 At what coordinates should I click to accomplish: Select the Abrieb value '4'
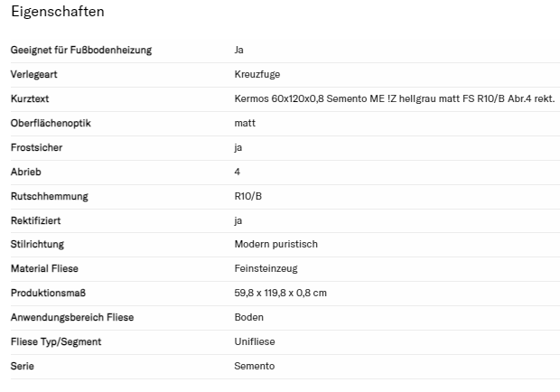(238, 172)
